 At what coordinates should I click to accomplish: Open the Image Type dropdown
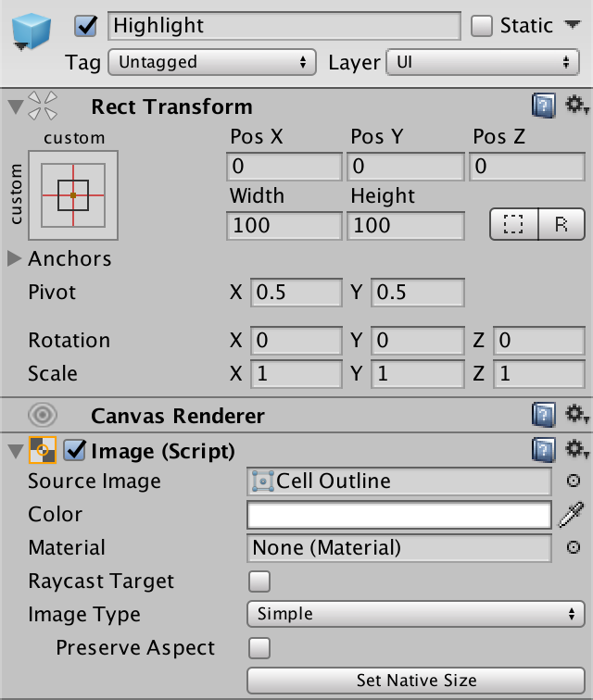point(415,614)
